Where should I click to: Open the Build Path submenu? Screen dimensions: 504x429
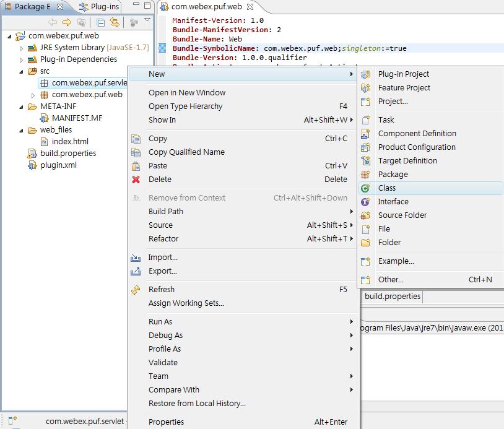click(243, 212)
